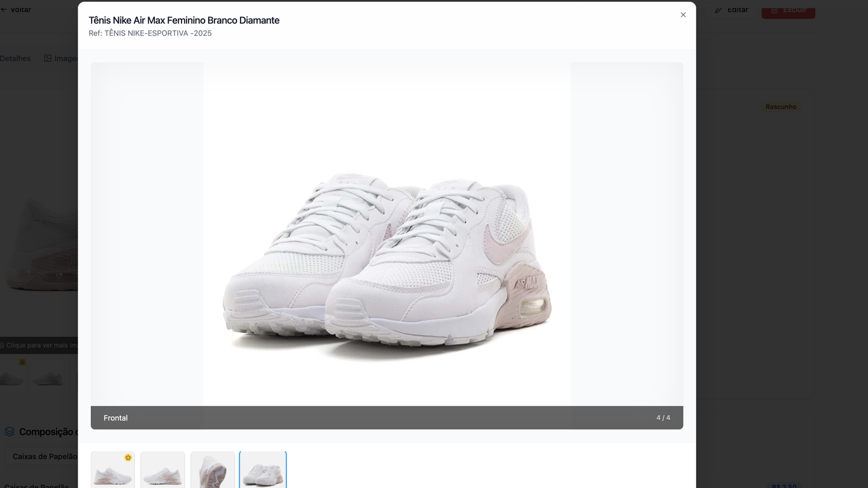Click the Voltar back arrow

pyautogui.click(x=16, y=10)
